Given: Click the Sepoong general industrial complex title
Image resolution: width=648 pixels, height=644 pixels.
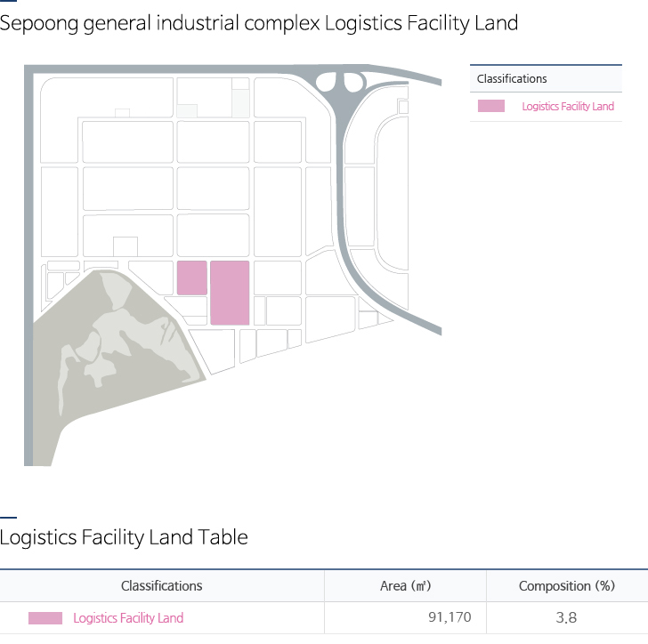Looking at the screenshot, I should point(259,23).
